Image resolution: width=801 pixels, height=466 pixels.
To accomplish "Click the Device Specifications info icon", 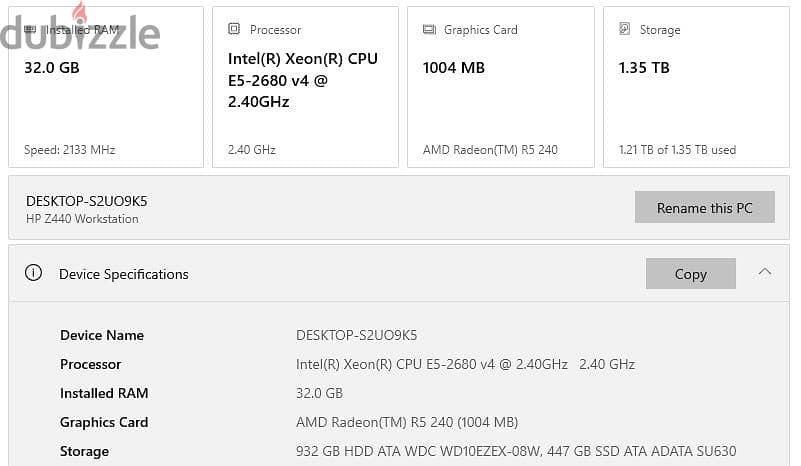I will tap(34, 273).
